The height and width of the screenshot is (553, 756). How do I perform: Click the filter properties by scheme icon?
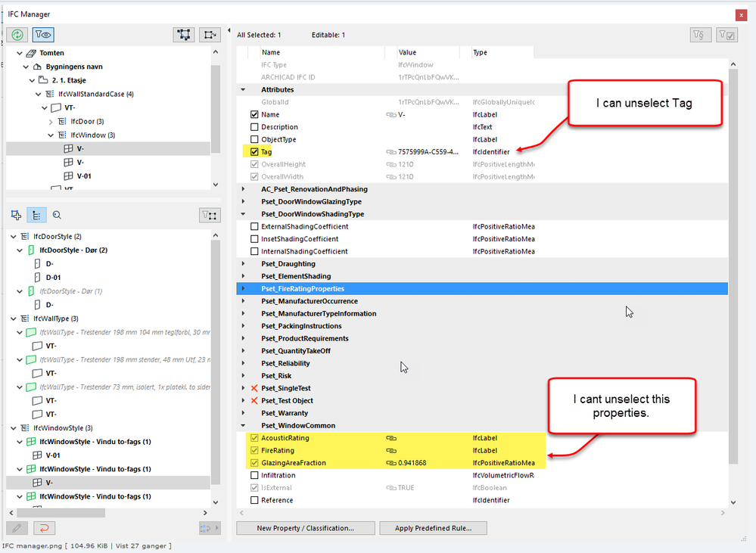click(x=699, y=35)
